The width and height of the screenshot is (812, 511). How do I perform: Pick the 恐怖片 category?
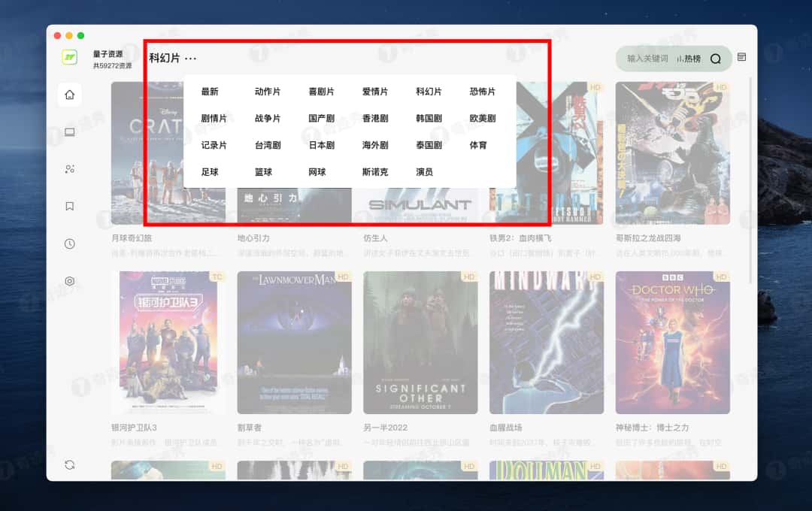483,92
